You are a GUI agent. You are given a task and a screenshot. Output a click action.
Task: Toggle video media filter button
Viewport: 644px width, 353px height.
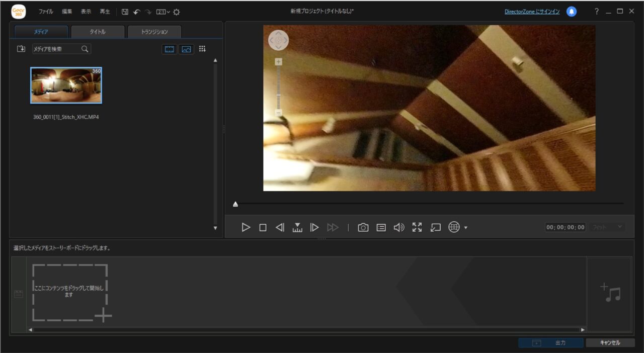tap(170, 49)
